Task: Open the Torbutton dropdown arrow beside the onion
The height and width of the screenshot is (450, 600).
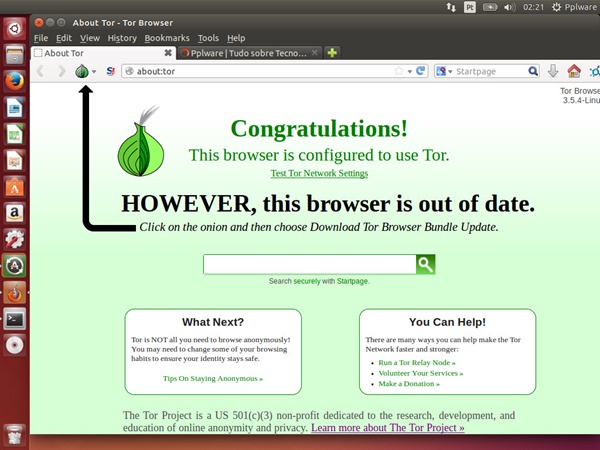Action: [x=94, y=72]
